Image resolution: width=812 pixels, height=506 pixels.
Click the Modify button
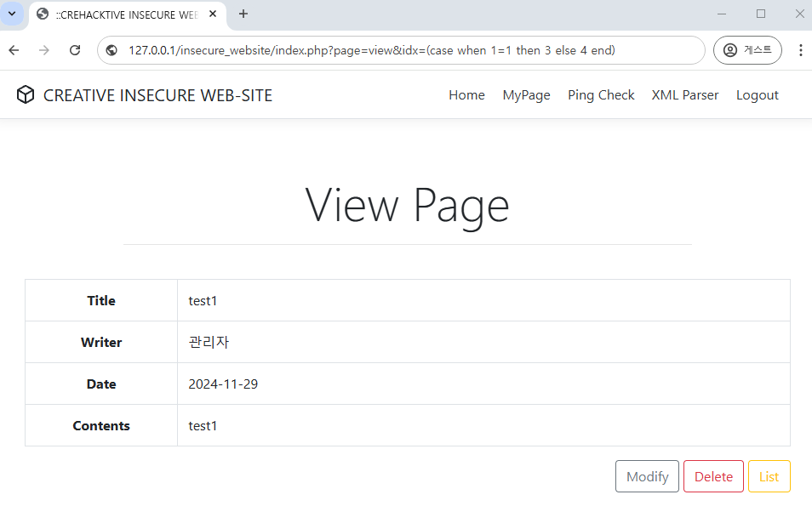point(648,476)
